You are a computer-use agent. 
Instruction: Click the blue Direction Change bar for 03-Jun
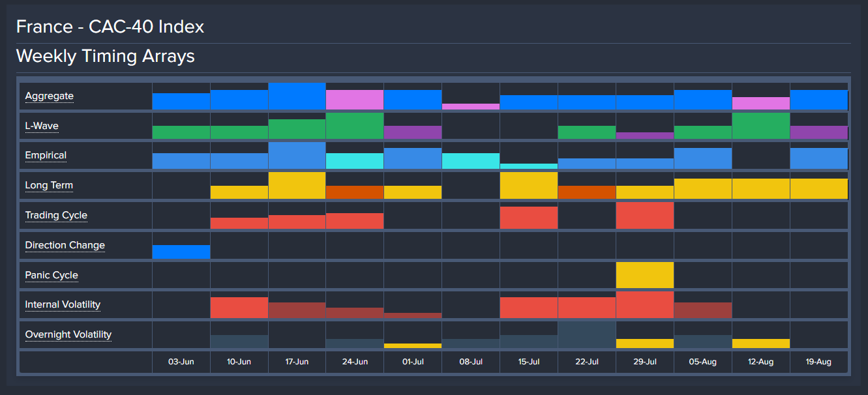click(x=181, y=252)
